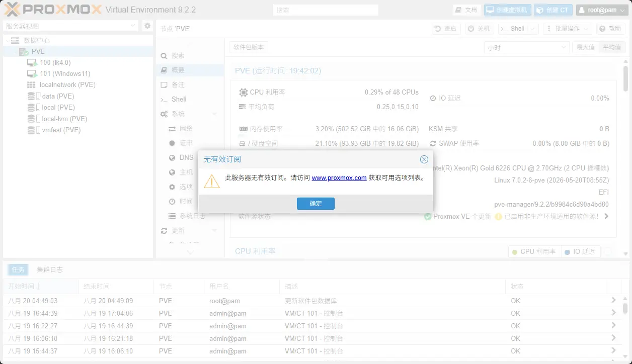Open Shell in the node menu
The width and height of the screenshot is (632, 364).
tap(190, 100)
